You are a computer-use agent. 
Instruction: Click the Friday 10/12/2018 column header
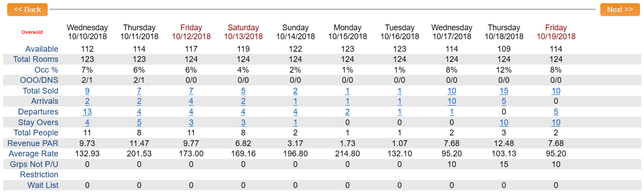click(191, 32)
